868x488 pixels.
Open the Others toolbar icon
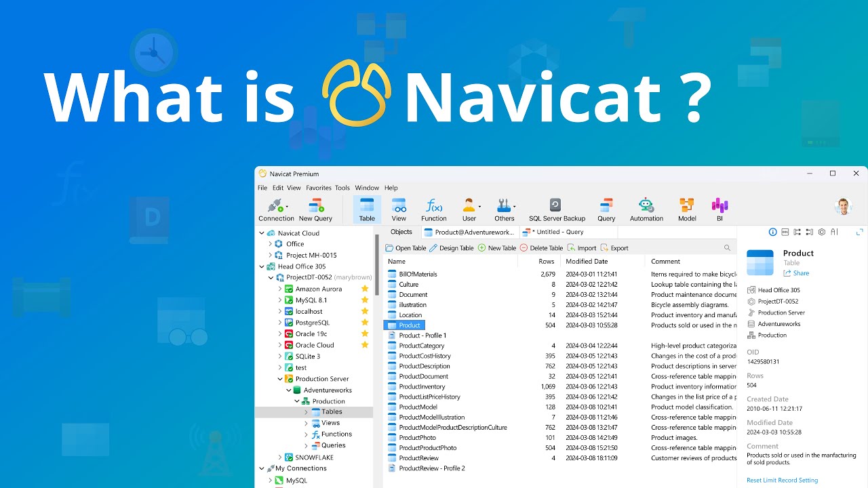tap(505, 209)
